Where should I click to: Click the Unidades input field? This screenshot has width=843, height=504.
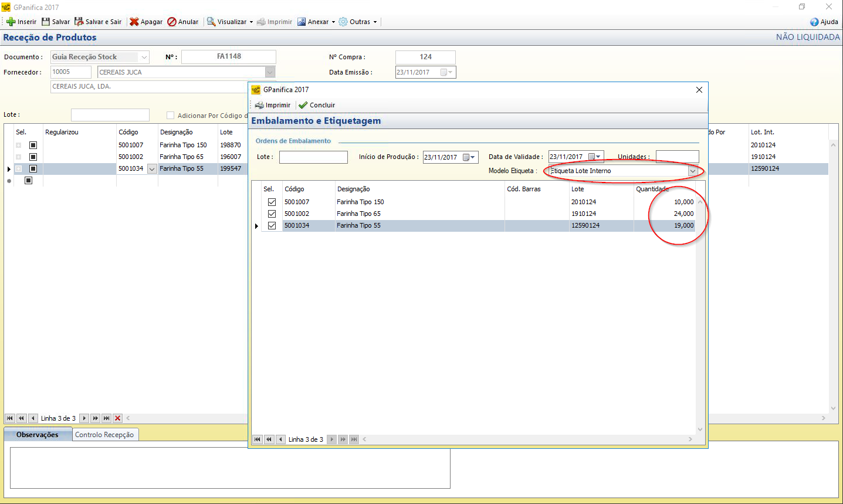point(677,157)
